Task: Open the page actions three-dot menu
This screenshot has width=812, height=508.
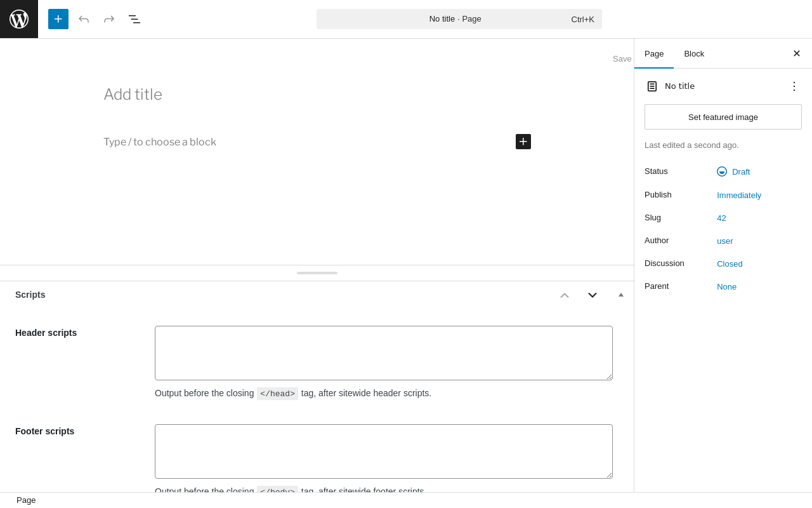Action: [794, 86]
